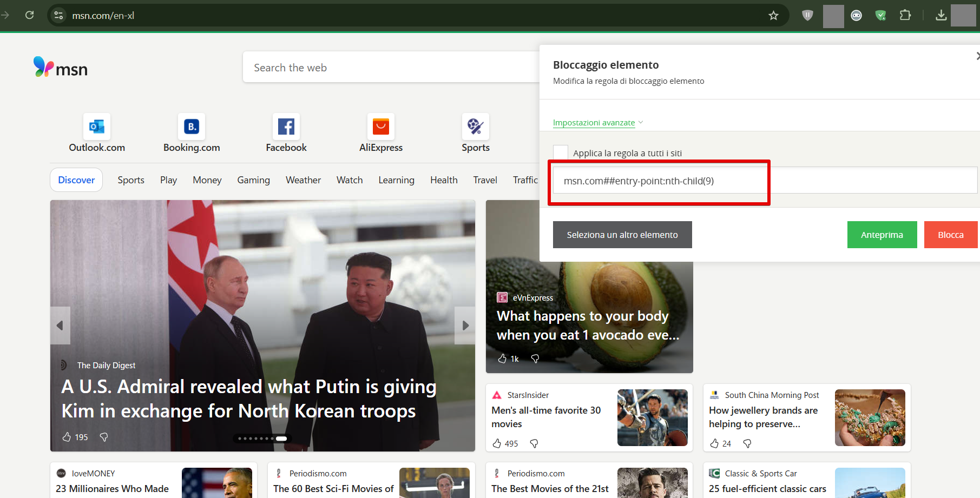Image resolution: width=980 pixels, height=498 pixels.
Task: Open the Traffic tab
Action: tap(525, 180)
